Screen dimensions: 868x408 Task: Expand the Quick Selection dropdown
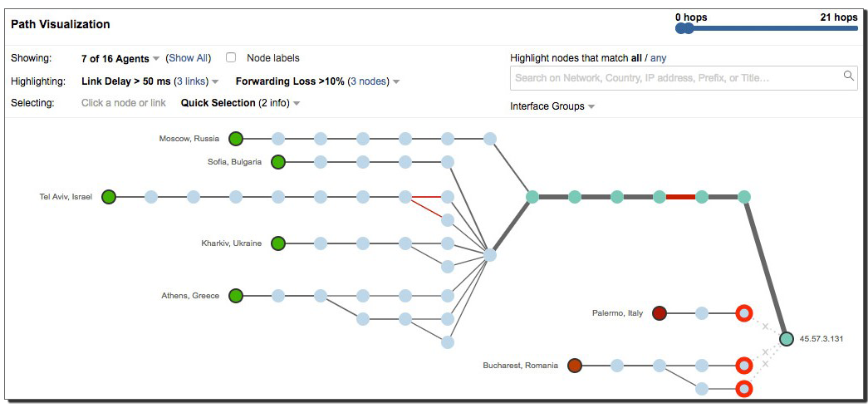tap(240, 103)
